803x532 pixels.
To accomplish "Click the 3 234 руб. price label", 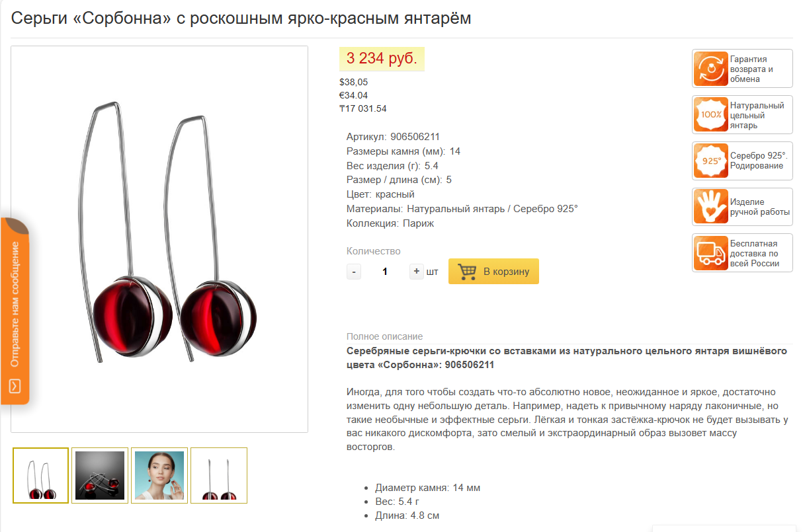I will (x=382, y=59).
